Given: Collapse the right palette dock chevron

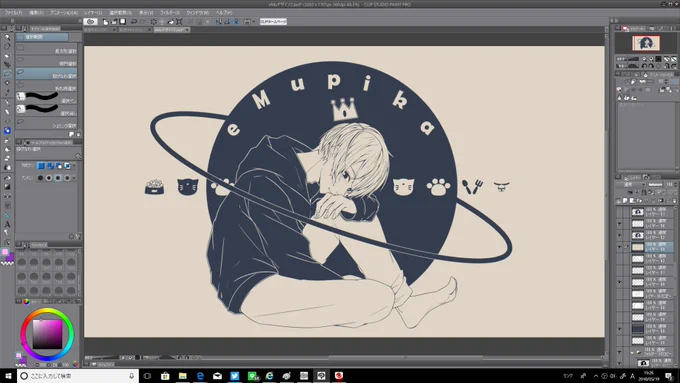Looking at the screenshot, I should (613, 20).
